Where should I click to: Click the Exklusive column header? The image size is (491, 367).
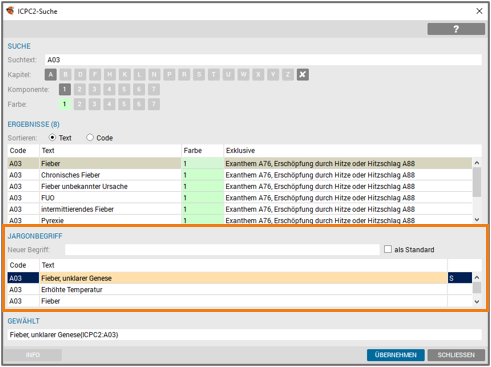(x=353, y=151)
